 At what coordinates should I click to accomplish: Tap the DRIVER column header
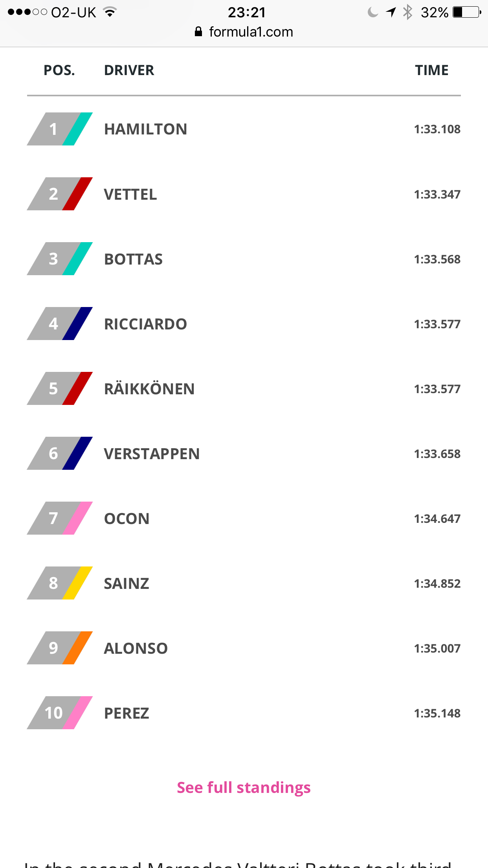click(129, 70)
